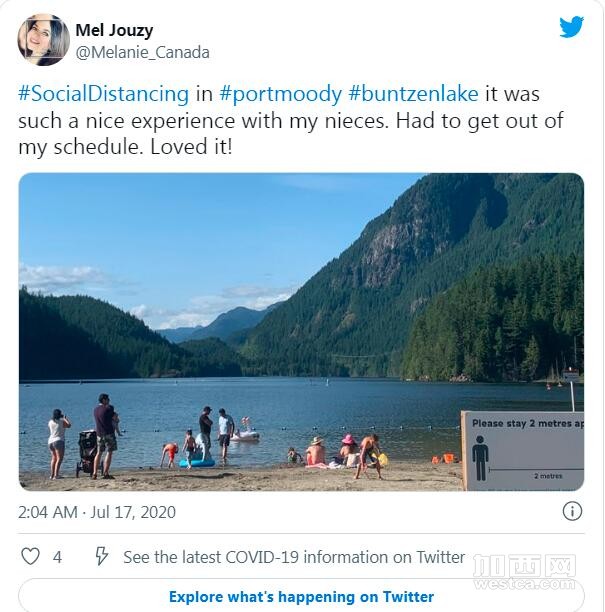Open the @Melanie_Canada handle
This screenshot has height=612, width=605.
pos(142,52)
